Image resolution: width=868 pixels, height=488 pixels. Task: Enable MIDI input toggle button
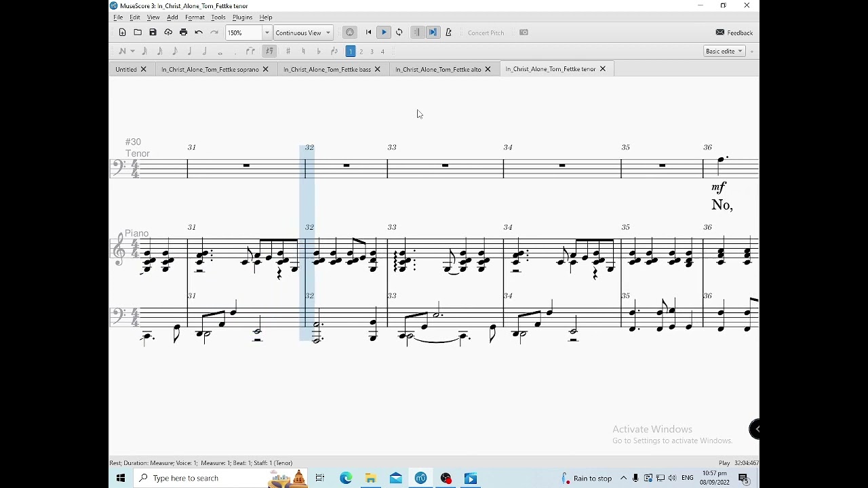click(x=349, y=33)
